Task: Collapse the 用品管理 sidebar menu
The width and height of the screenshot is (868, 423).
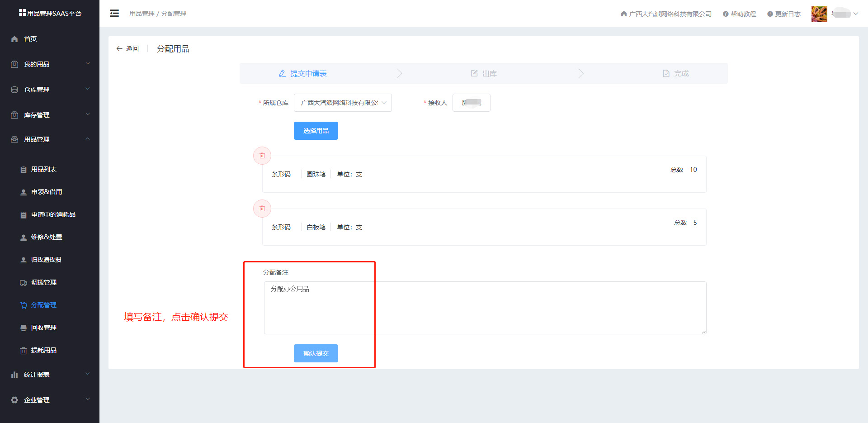Action: tap(50, 139)
